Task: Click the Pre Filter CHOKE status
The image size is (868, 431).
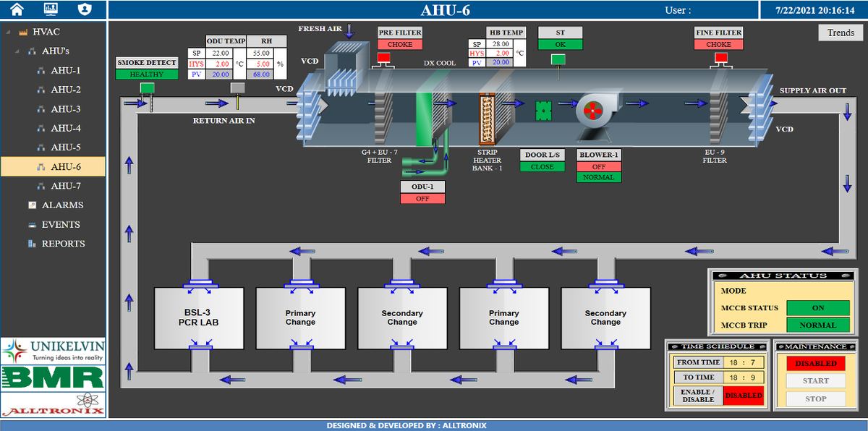Action: point(400,44)
